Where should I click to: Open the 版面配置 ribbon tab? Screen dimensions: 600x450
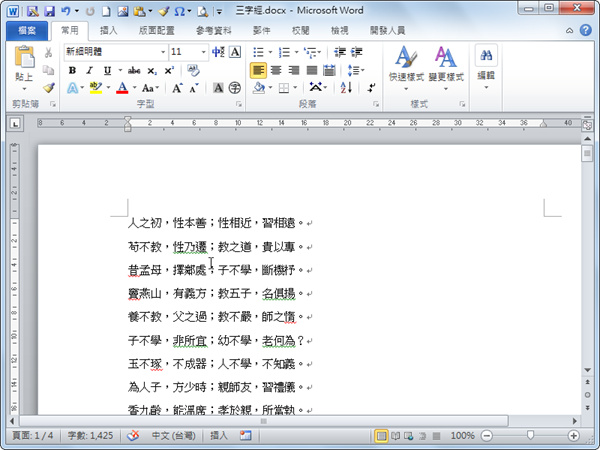pos(156,31)
